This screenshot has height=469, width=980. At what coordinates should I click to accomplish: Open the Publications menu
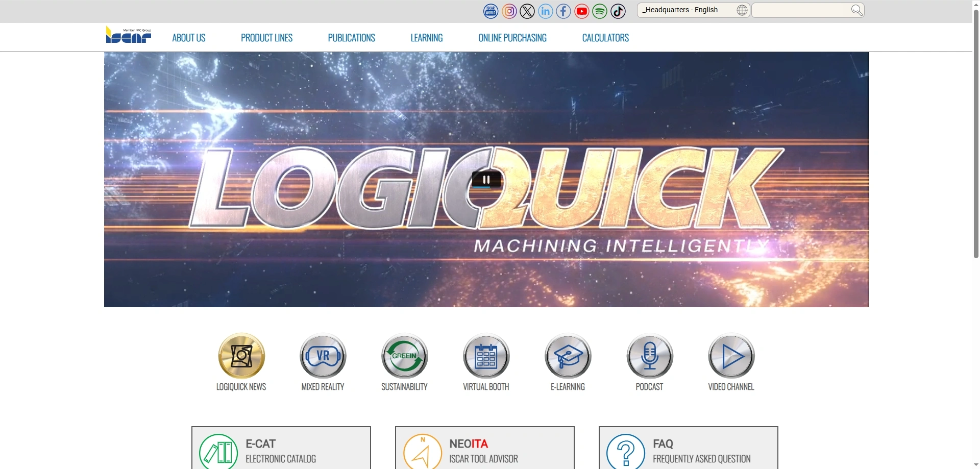pos(351,38)
